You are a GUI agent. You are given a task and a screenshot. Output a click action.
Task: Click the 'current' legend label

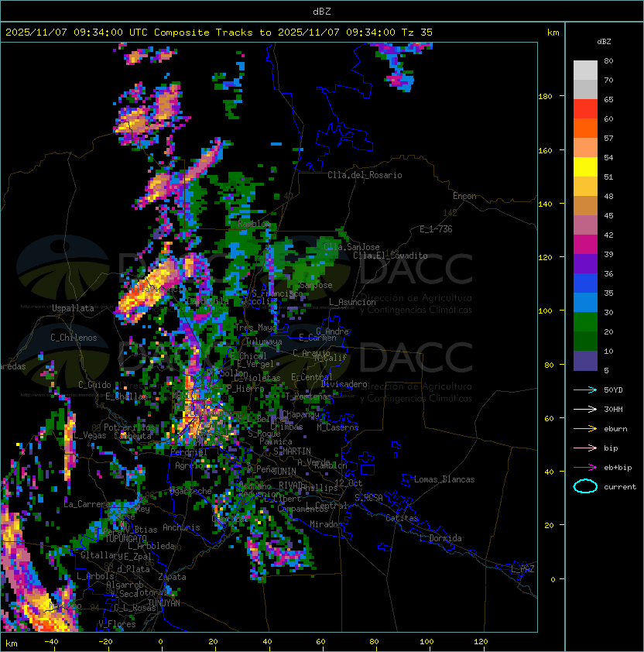[620, 487]
